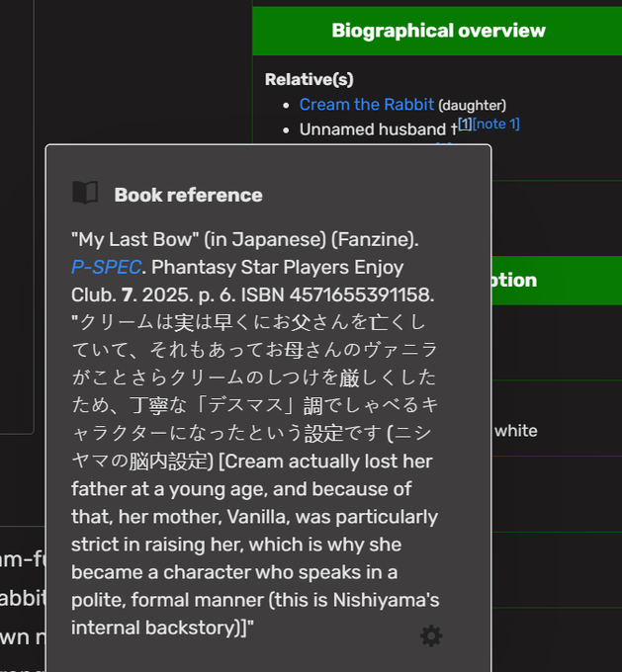Click the "My Last Bow" title text

point(135,239)
